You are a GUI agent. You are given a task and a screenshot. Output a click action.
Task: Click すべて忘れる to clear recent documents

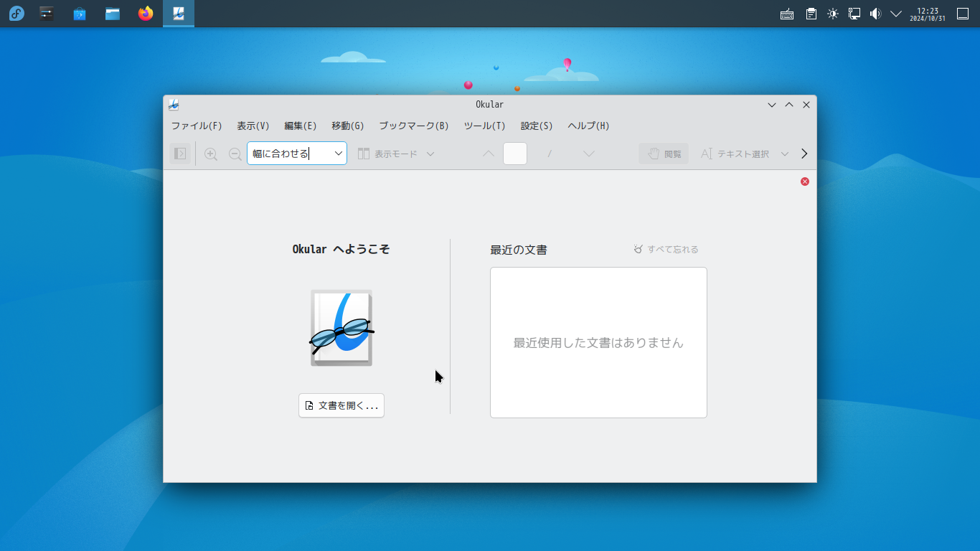click(666, 250)
